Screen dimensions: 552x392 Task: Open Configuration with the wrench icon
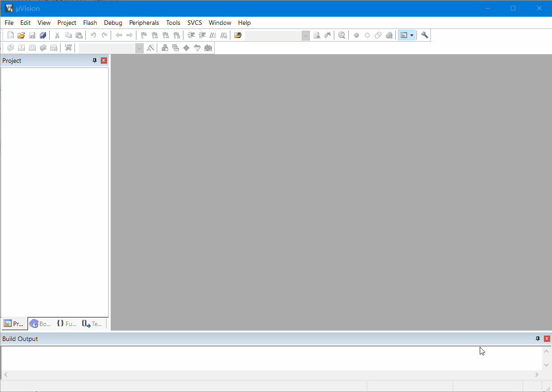click(425, 35)
